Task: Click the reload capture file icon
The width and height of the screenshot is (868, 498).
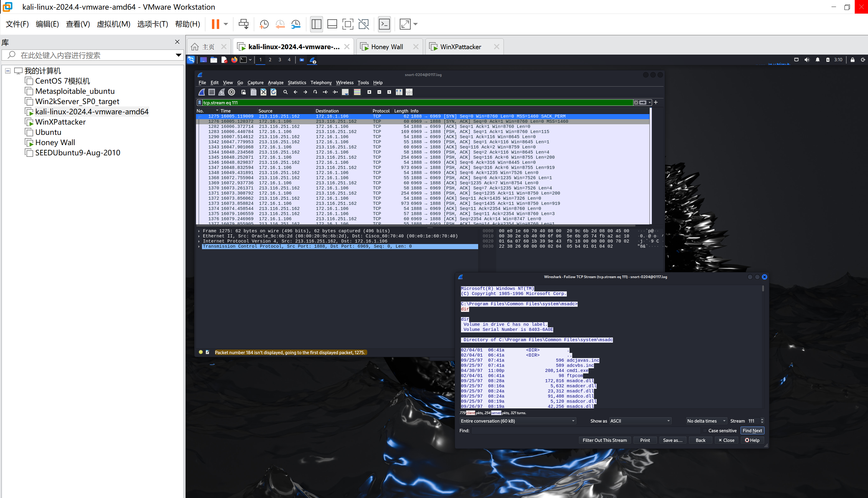Action: pos(273,92)
